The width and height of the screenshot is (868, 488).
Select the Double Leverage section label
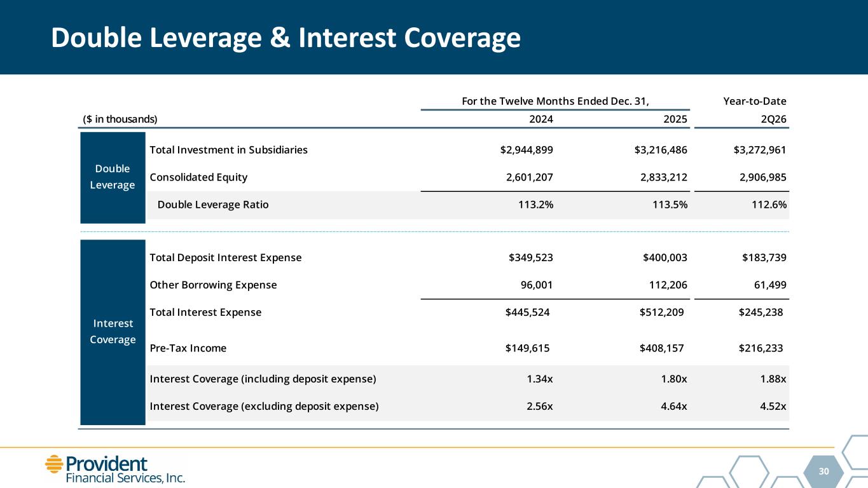coord(113,177)
